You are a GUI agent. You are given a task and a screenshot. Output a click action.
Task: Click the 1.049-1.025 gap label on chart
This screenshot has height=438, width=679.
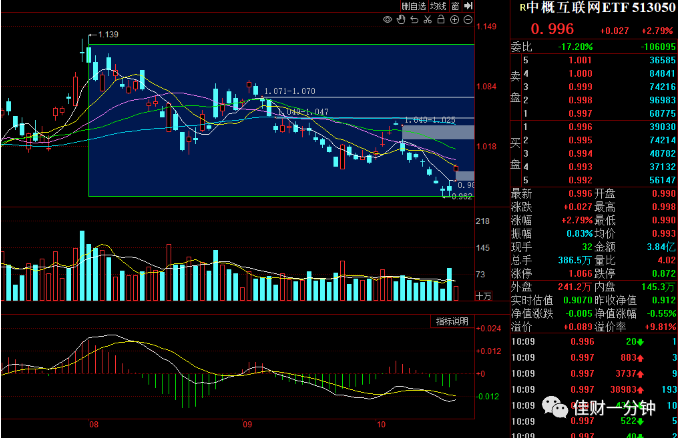pyautogui.click(x=430, y=120)
